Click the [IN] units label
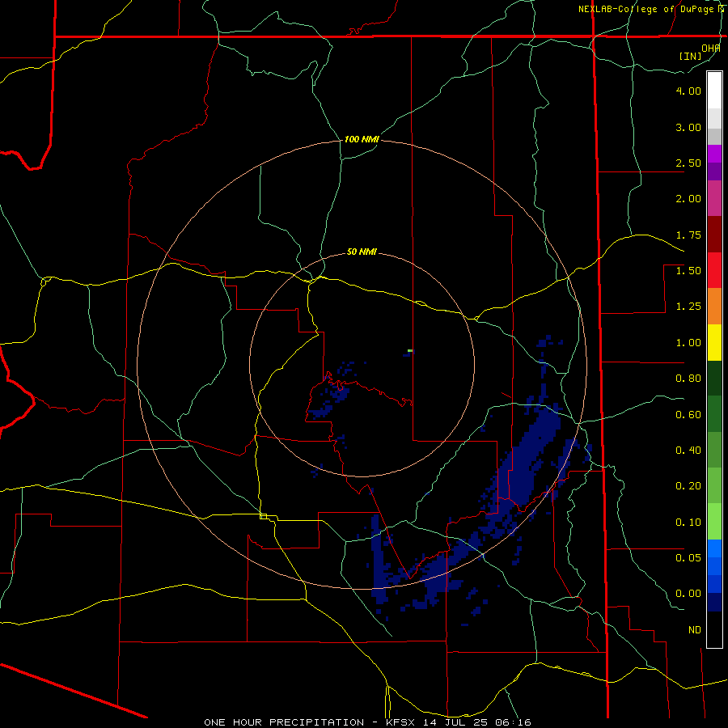This screenshot has height=728, width=728. click(690, 56)
